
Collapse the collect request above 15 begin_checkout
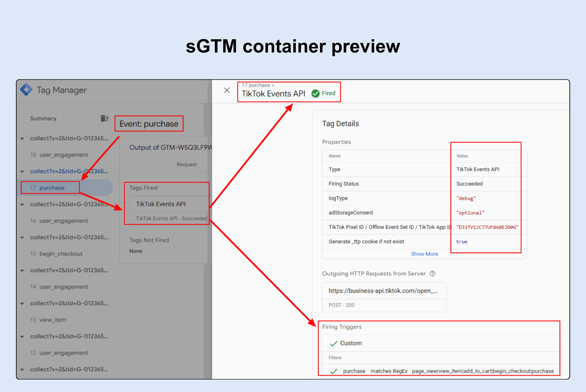(x=22, y=238)
